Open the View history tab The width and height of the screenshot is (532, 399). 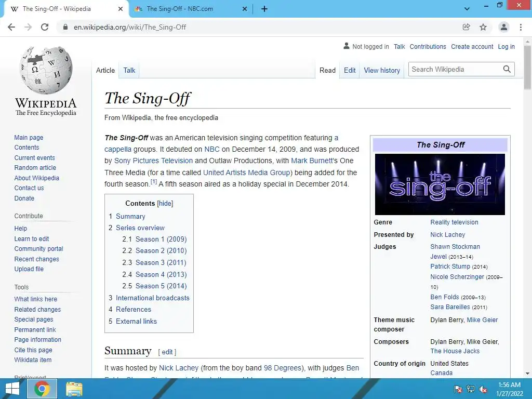382,70
